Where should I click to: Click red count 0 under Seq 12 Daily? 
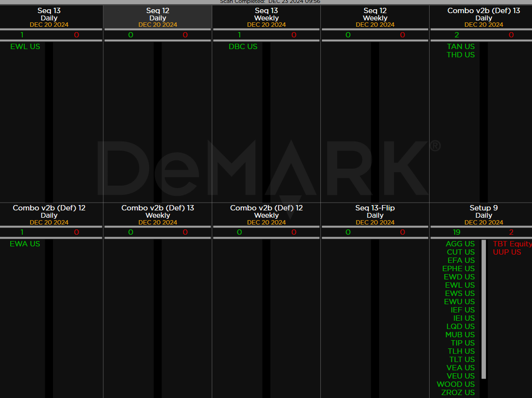(185, 35)
